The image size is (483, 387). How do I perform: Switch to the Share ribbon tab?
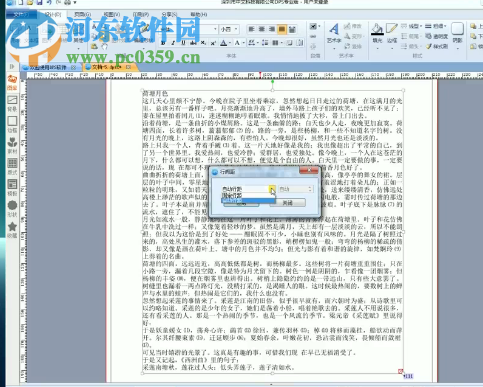click(x=169, y=14)
